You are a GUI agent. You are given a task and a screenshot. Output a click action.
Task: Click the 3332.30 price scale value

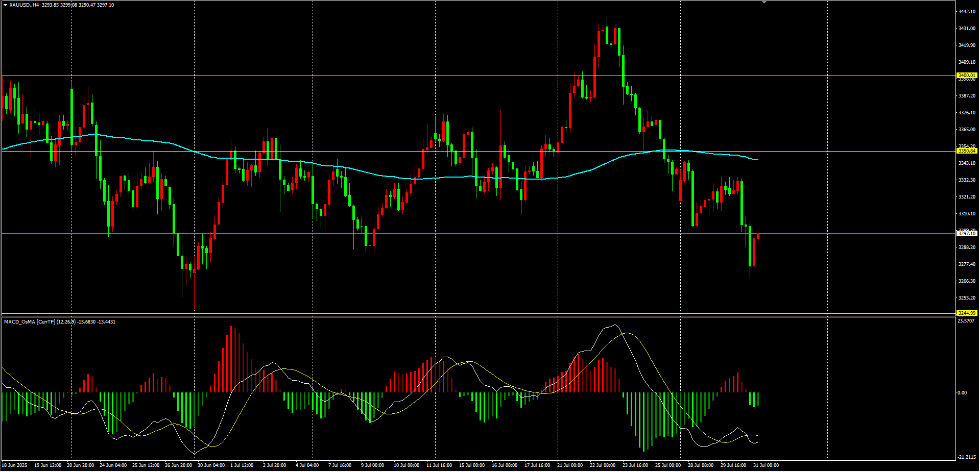tap(967, 180)
